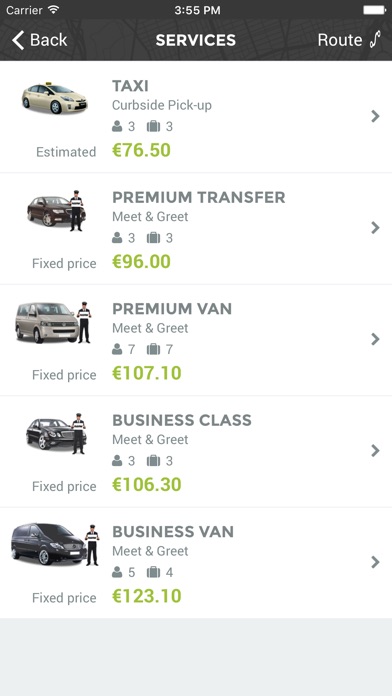Tap the Premium Van vehicle image
This screenshot has height=696, width=392.
(53, 322)
